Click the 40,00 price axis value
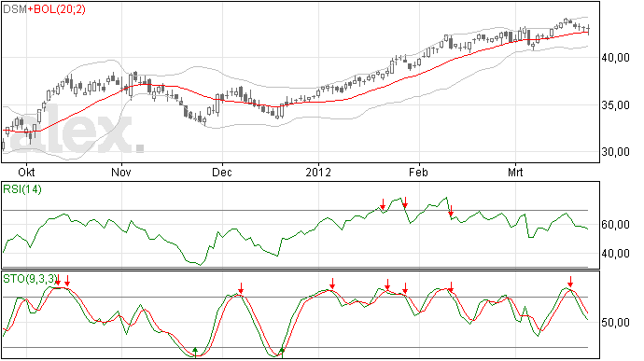The image size is (644, 361). tap(616, 58)
